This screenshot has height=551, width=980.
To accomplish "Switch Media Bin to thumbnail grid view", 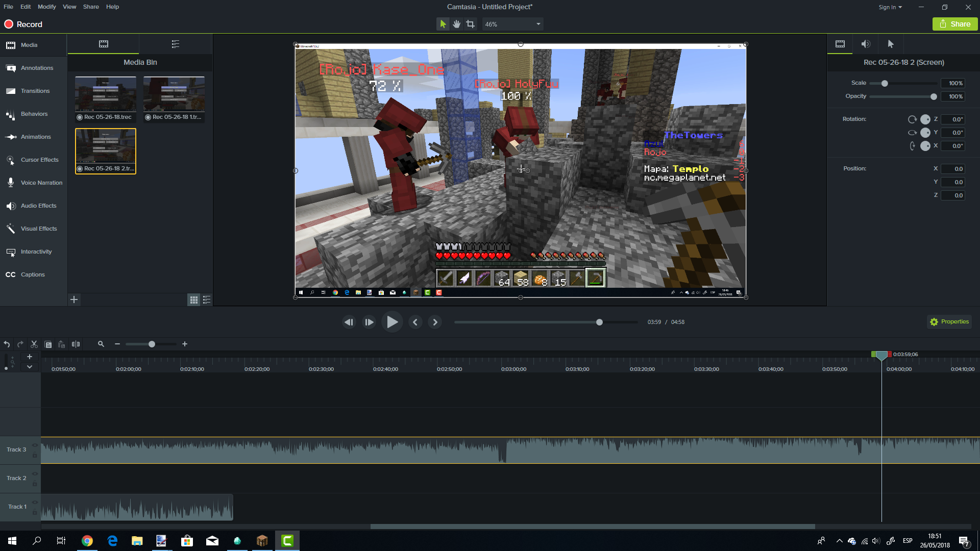I will [194, 300].
